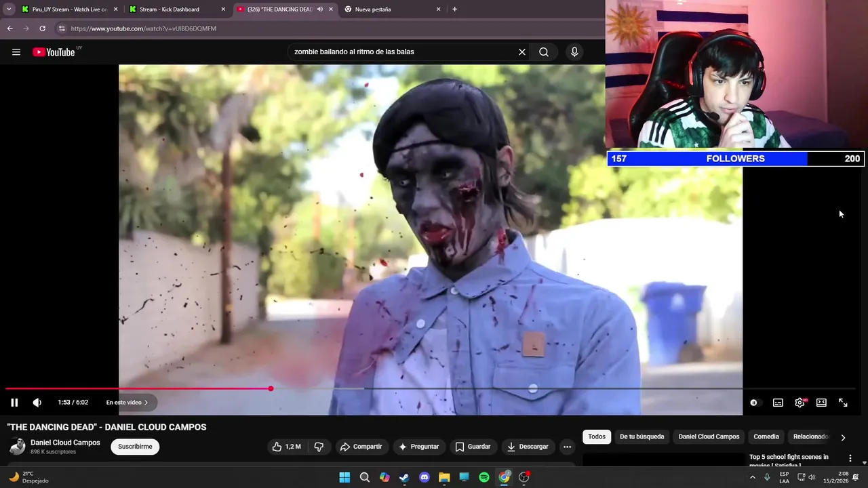Like the video with thumbs up
The height and width of the screenshot is (488, 868).
[x=286, y=447]
